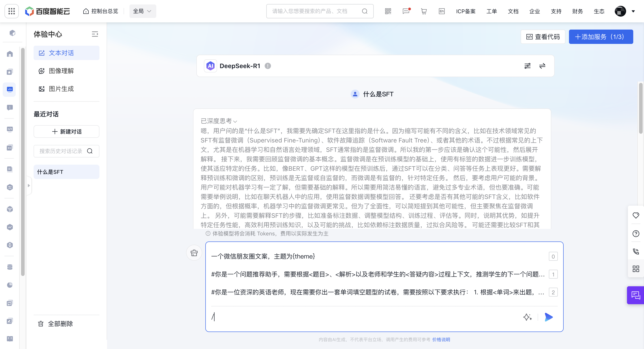
Task: Select the 资深的英语老师 prompt template
Action: [x=384, y=292]
